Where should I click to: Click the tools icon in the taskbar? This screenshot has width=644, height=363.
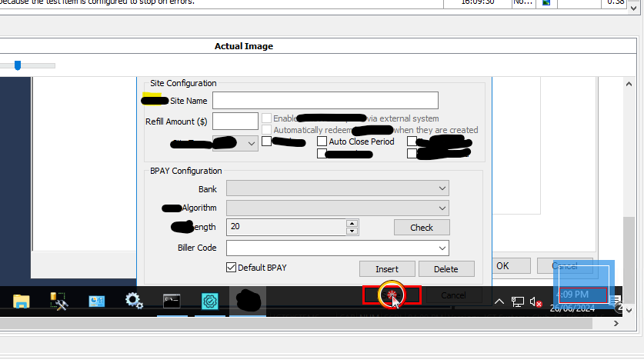[x=58, y=301]
